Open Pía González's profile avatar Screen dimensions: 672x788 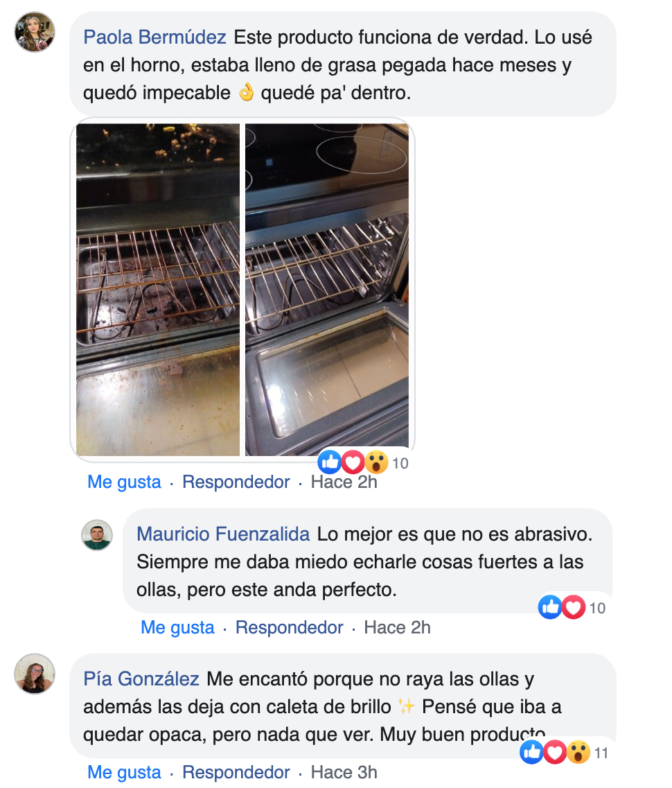35,674
